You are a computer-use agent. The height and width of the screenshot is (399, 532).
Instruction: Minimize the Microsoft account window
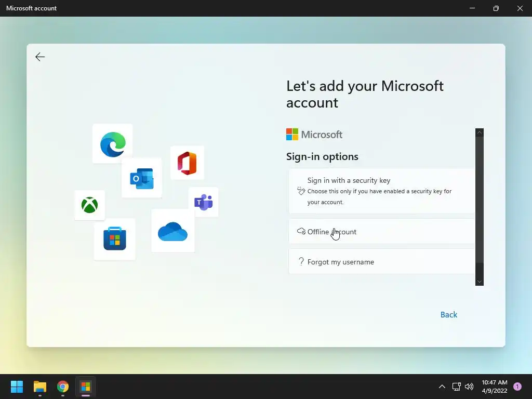pyautogui.click(x=472, y=8)
